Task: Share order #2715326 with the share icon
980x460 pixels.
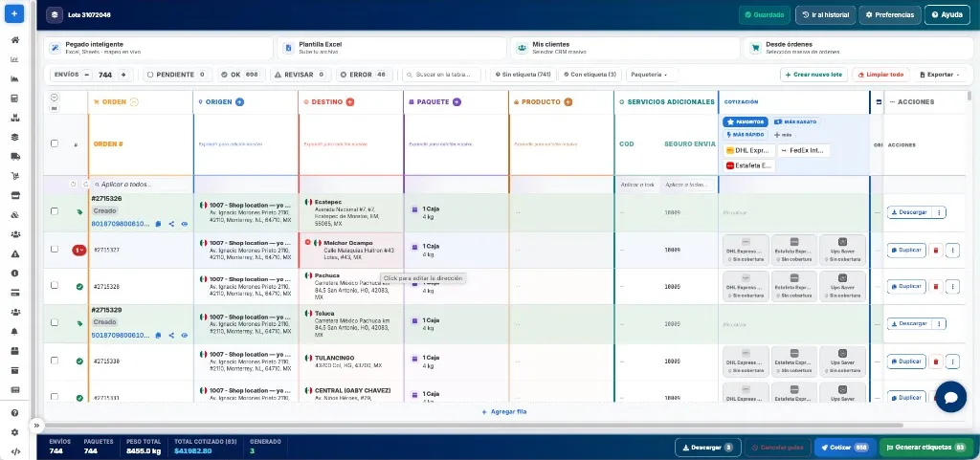Action: [x=171, y=224]
